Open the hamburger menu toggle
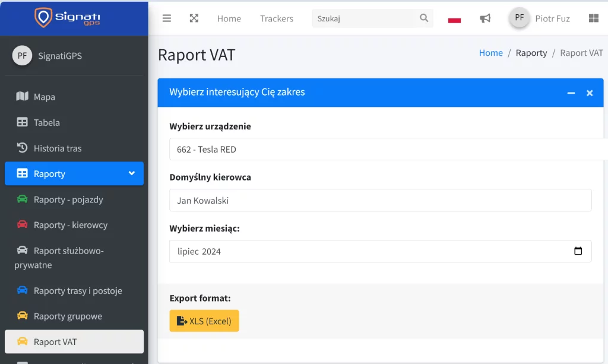This screenshot has height=364, width=608. click(167, 18)
